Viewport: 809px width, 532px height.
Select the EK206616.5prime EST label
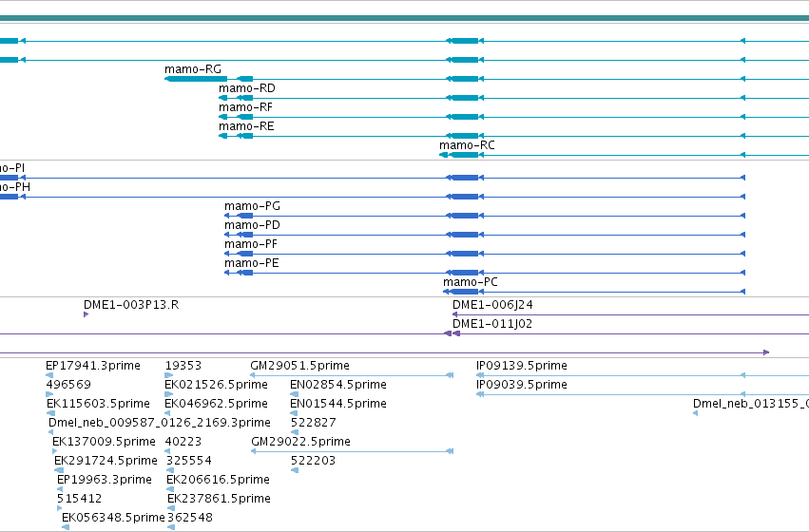pyautogui.click(x=218, y=480)
